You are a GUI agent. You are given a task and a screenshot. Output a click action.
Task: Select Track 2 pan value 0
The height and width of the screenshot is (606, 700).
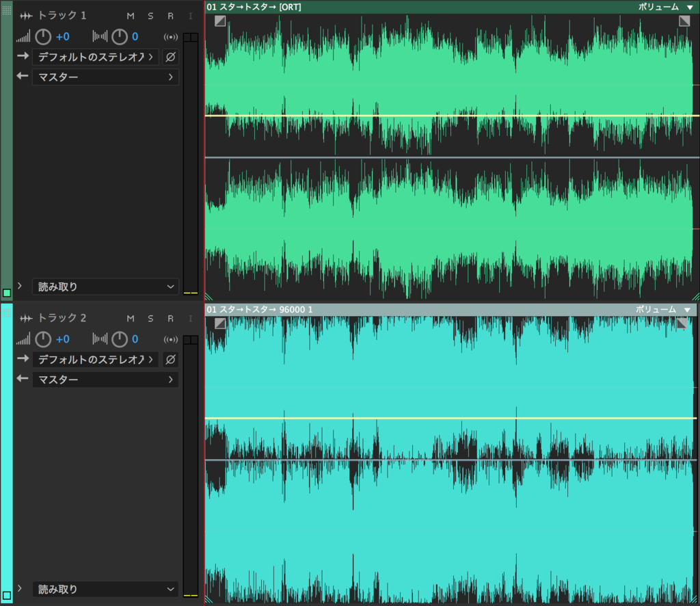coord(135,339)
